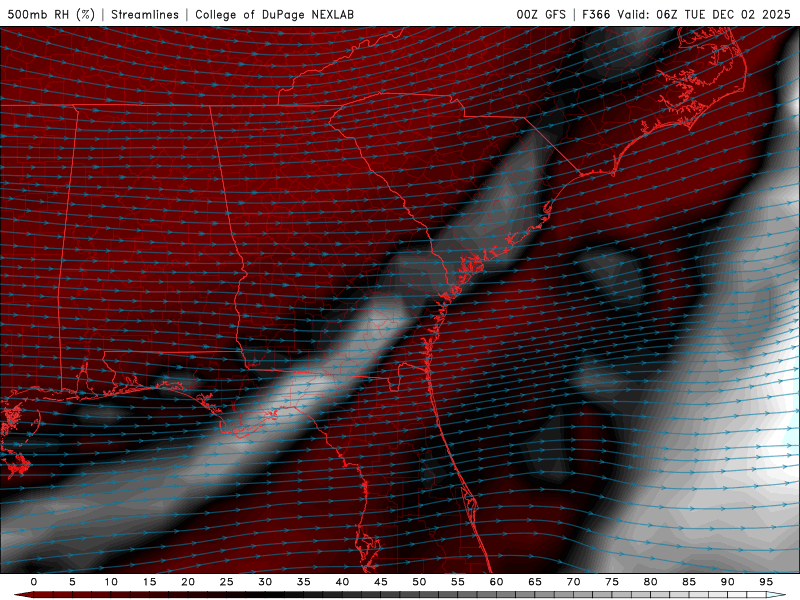Click the "65" label on color bar
This screenshot has height=600, width=800.
click(x=535, y=582)
